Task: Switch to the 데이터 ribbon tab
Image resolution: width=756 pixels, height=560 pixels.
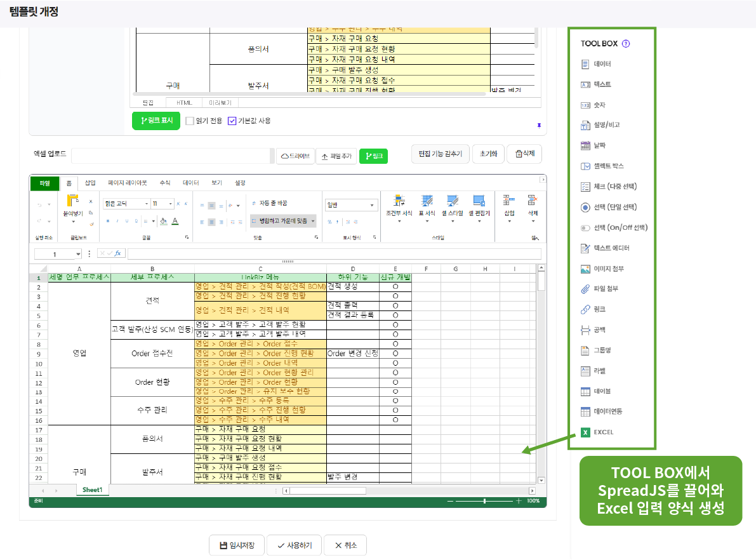Action: click(191, 183)
